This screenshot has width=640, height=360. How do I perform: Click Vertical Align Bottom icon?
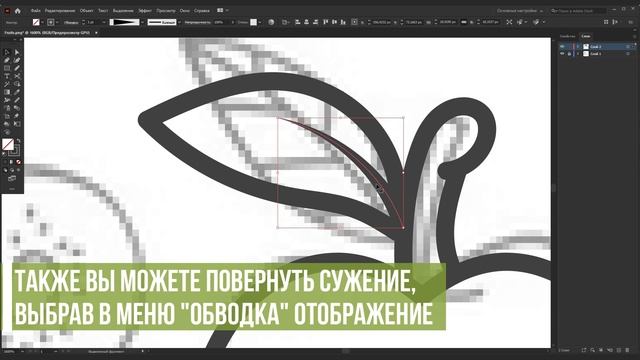point(343,22)
